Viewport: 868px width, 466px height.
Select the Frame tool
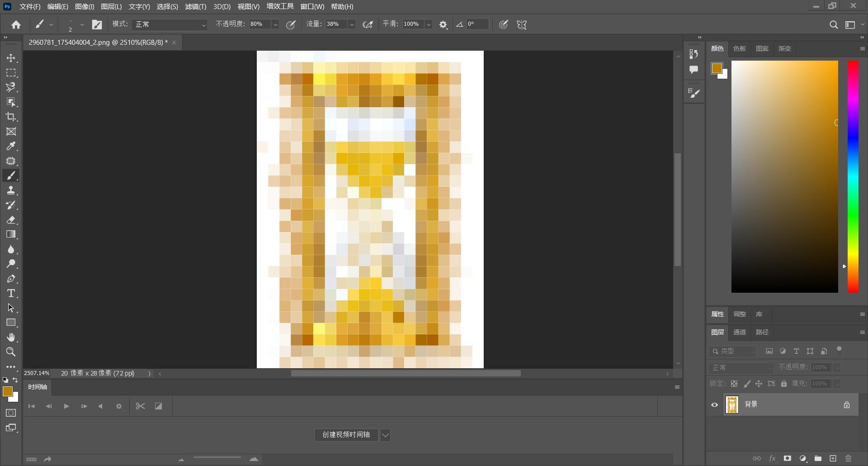coord(11,132)
